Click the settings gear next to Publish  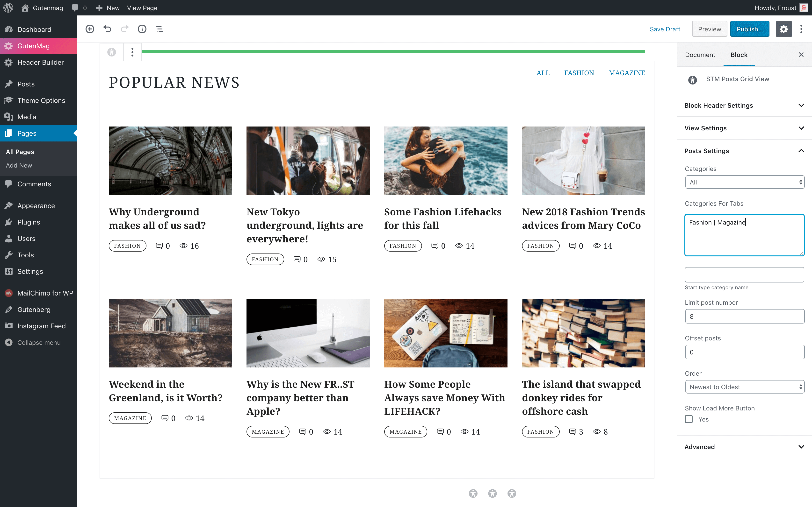point(783,29)
